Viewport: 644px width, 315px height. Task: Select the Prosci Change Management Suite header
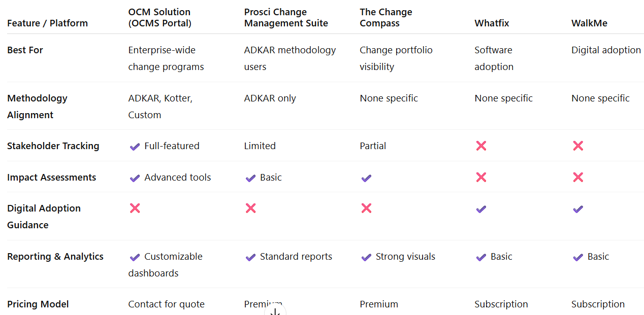pos(286,17)
